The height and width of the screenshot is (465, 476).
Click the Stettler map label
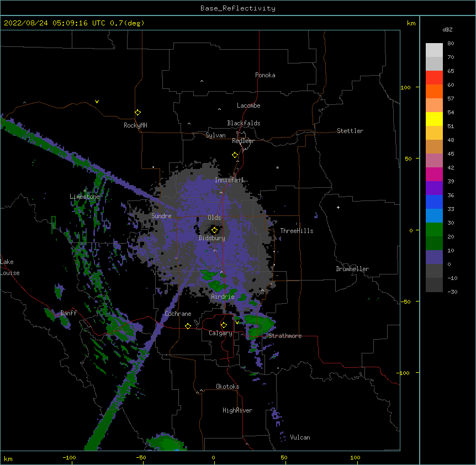pyautogui.click(x=350, y=131)
